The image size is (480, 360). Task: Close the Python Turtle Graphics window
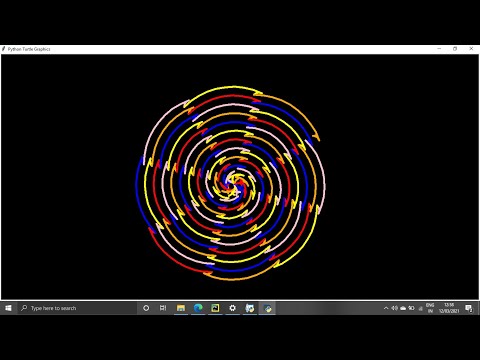coord(471,49)
